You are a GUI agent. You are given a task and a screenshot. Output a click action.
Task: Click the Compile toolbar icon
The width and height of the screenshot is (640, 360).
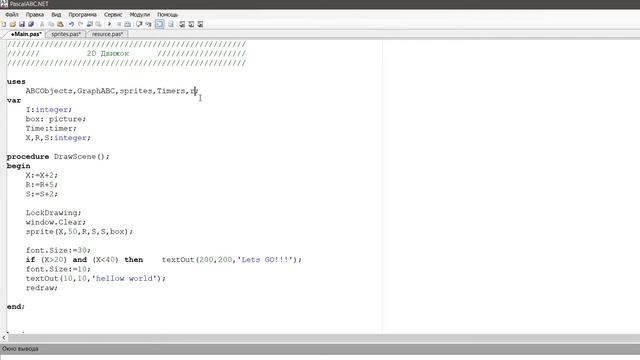pos(128,24)
